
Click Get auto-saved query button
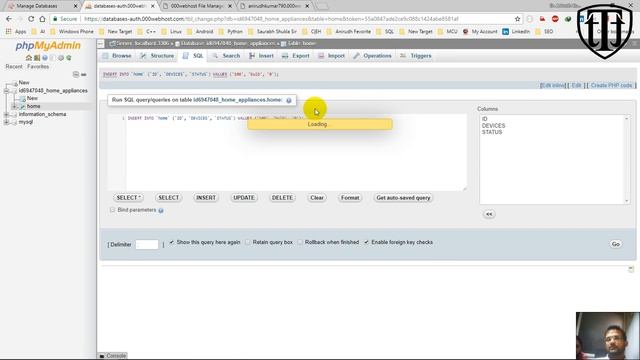[x=403, y=198]
